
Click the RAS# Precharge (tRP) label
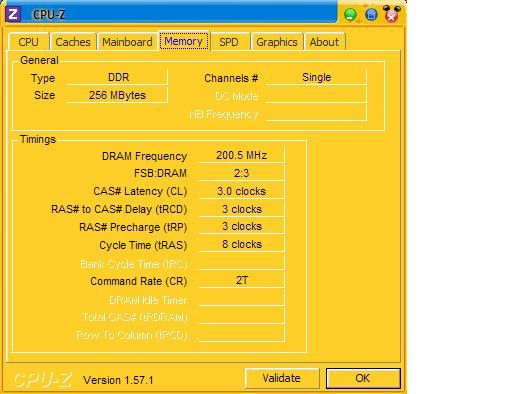coord(133,227)
